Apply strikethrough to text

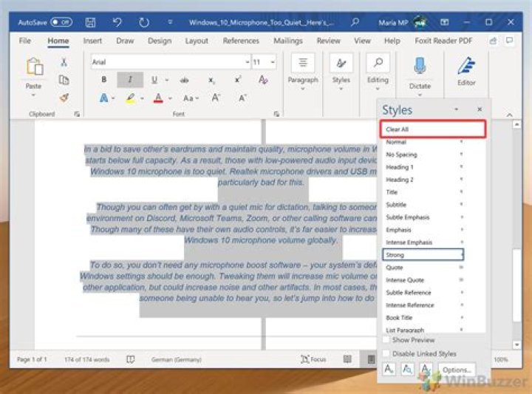click(184, 80)
